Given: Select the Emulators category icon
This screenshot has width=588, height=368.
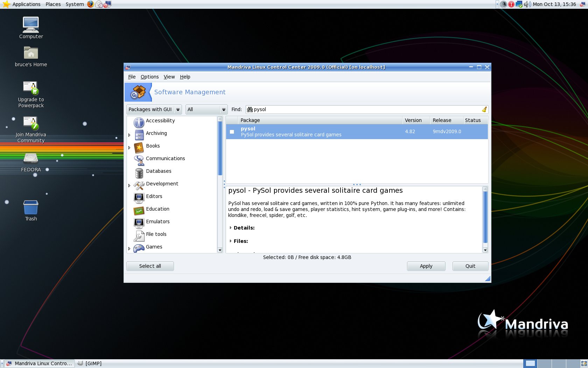Looking at the screenshot, I should [x=139, y=223].
